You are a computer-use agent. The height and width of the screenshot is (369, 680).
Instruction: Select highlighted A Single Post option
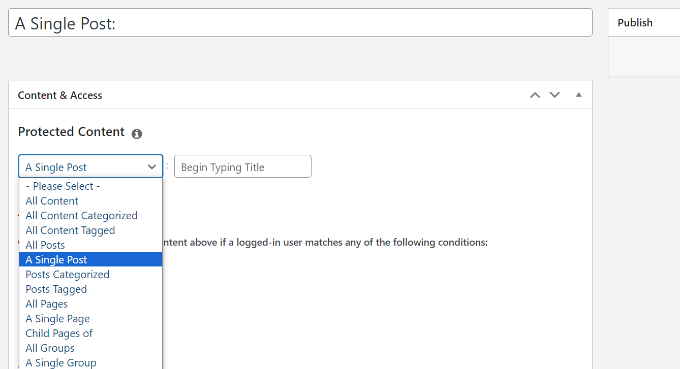[x=91, y=260]
